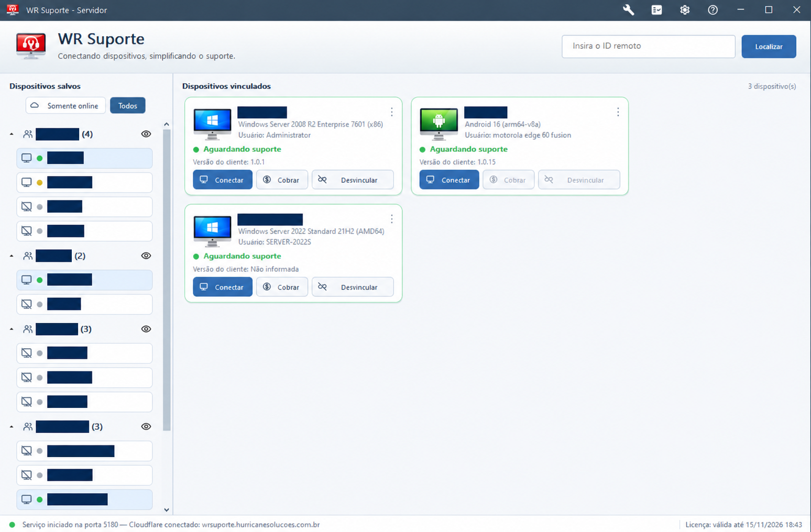This screenshot has height=532, width=811.
Task: Click the Insira o ID remoto field
Action: [x=648, y=47]
